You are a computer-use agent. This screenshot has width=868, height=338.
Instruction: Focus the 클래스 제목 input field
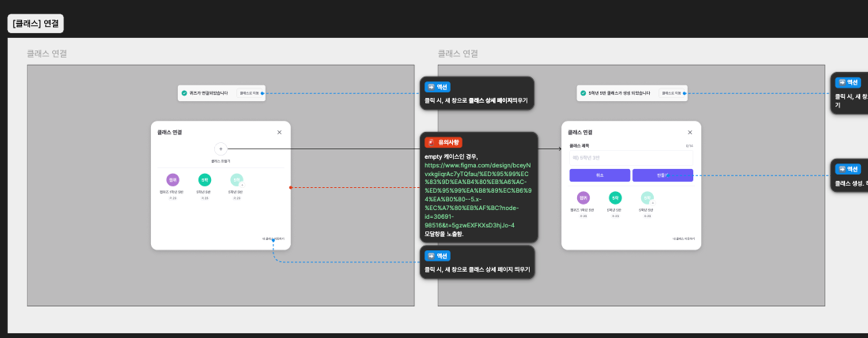(631, 158)
